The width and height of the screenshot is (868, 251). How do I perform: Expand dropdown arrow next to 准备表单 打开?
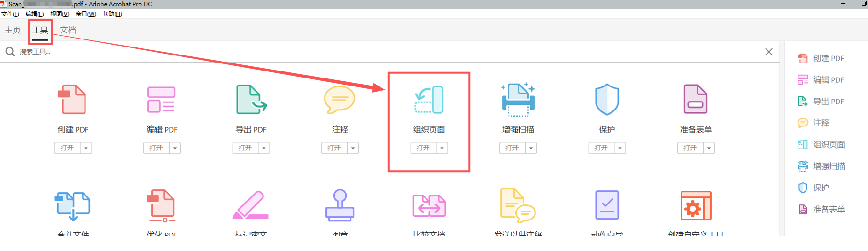click(x=709, y=148)
